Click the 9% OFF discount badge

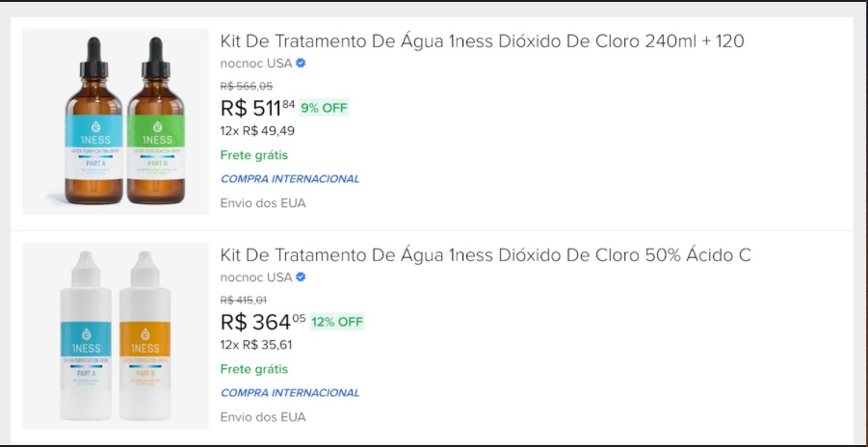324,108
